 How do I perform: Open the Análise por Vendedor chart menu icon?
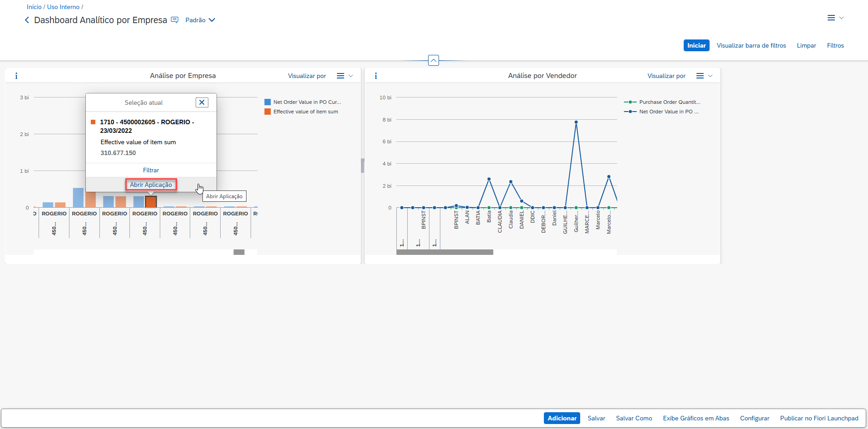[x=700, y=76]
